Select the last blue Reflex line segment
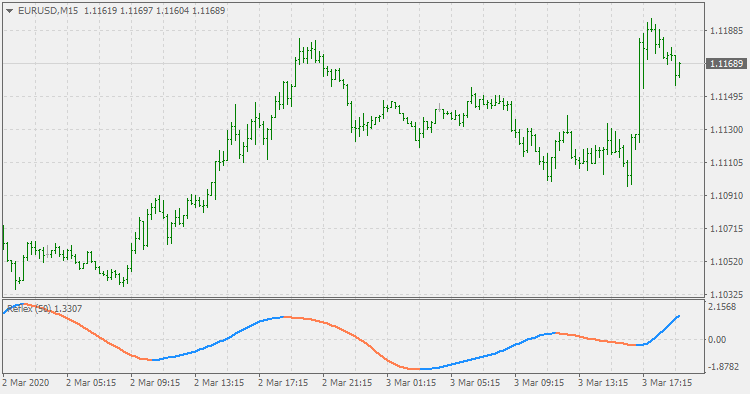Viewport: 750px width, 394px height. tap(662, 330)
